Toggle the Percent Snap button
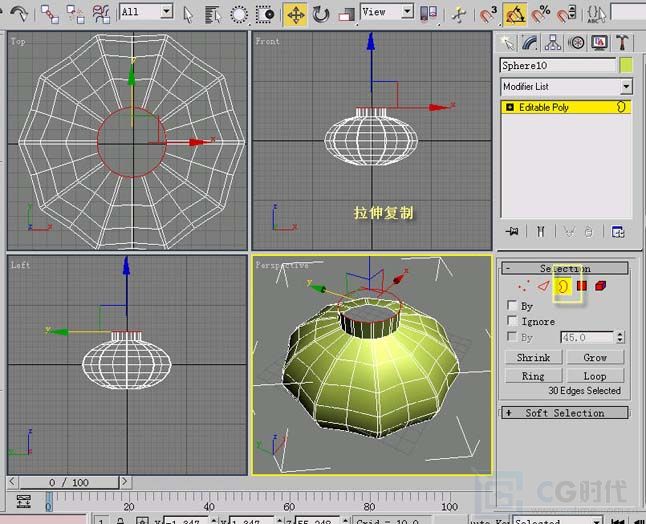Image resolution: width=646 pixels, height=524 pixels. pos(541,15)
